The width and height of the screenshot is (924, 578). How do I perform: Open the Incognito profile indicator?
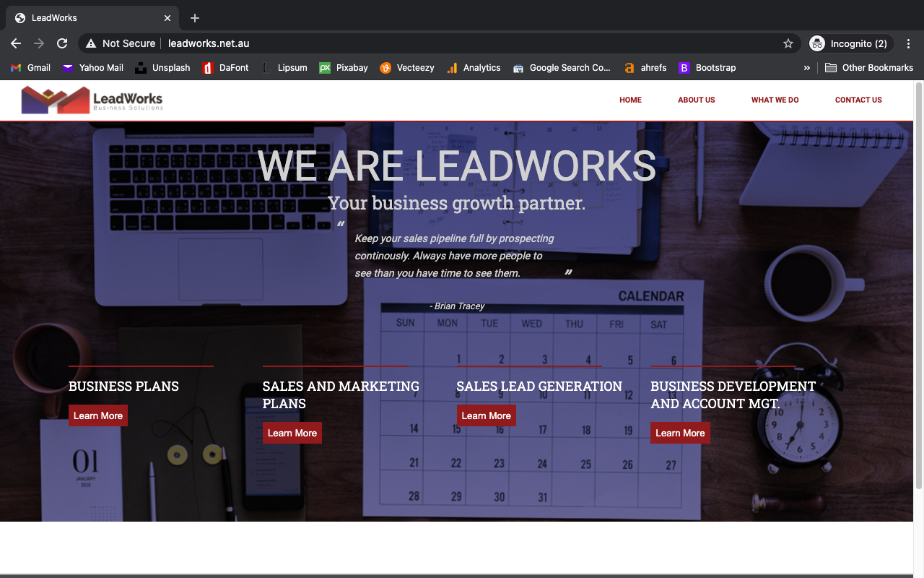pyautogui.click(x=850, y=43)
